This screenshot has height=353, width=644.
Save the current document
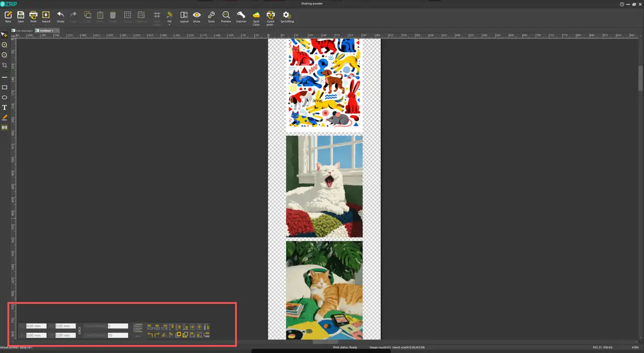pos(21,17)
